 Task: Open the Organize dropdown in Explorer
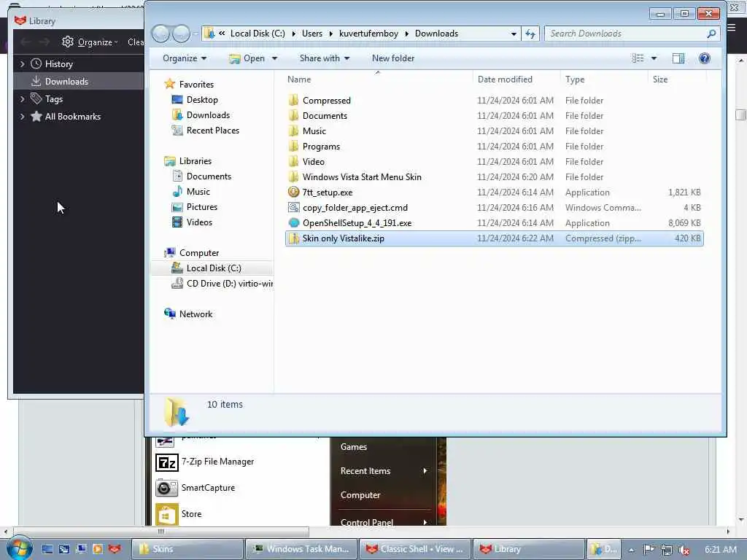point(185,58)
